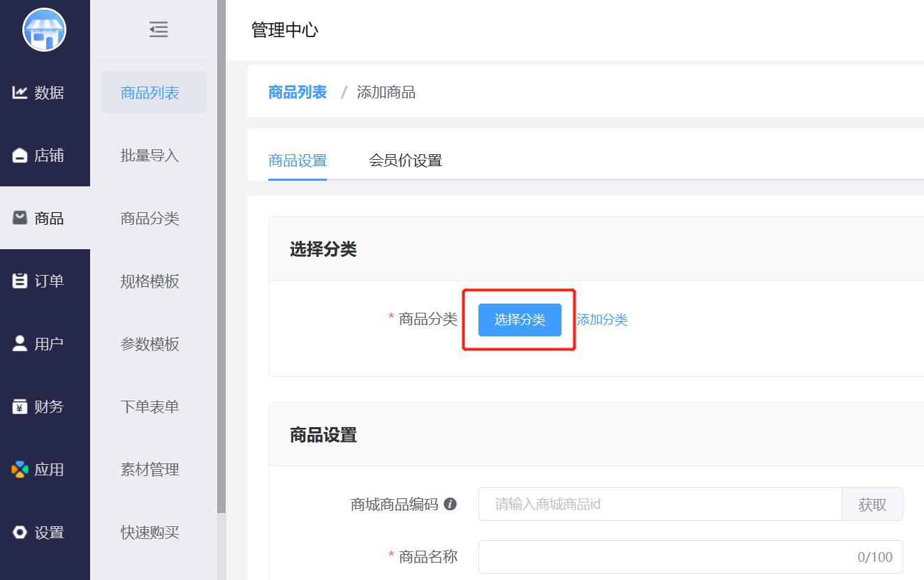Focus the 商品名称 input field
Screen dimensions: 924x580
click(691, 557)
